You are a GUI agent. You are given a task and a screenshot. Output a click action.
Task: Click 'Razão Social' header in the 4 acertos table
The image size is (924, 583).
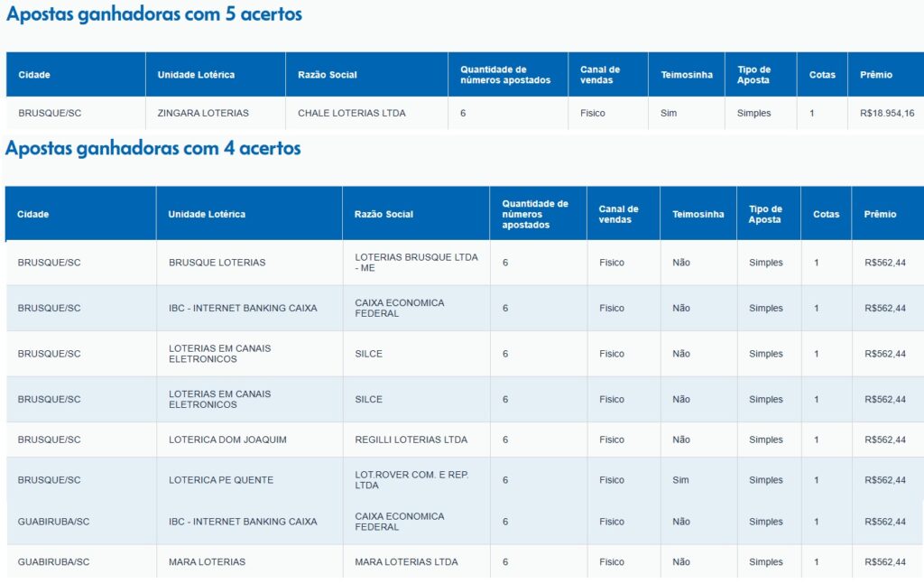(x=383, y=214)
